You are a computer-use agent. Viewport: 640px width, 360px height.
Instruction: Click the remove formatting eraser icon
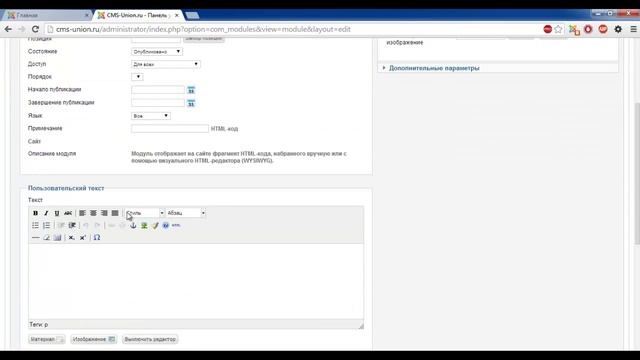click(x=47, y=238)
